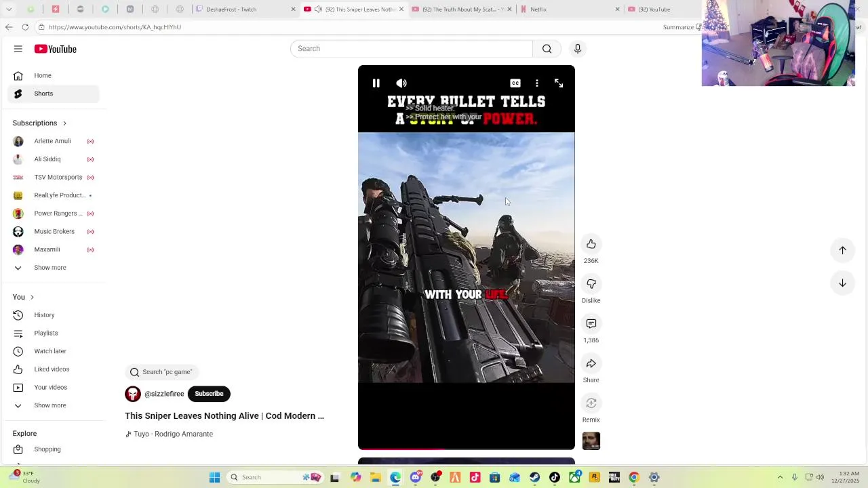Open the browser tab list dropdown arrow
The image size is (868, 488).
point(9,9)
